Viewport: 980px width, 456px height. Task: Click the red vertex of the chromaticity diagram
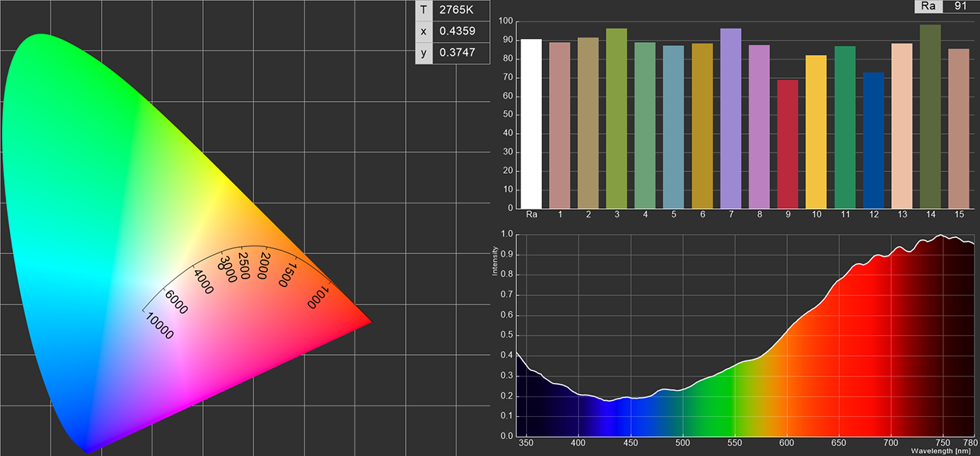(370, 322)
